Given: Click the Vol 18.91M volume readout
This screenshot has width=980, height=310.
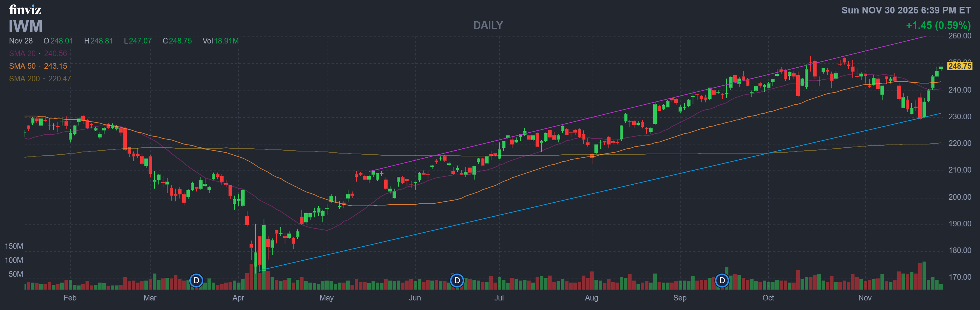Looking at the screenshot, I should point(220,41).
